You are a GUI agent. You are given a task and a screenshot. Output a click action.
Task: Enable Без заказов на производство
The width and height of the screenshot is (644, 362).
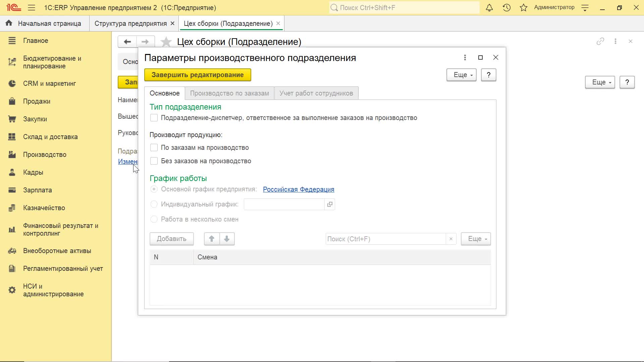[154, 161]
